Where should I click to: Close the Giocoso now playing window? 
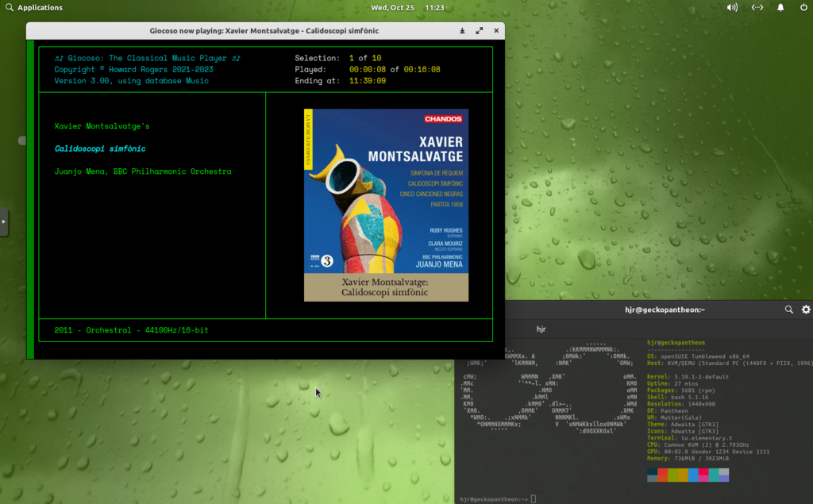pyautogui.click(x=496, y=31)
